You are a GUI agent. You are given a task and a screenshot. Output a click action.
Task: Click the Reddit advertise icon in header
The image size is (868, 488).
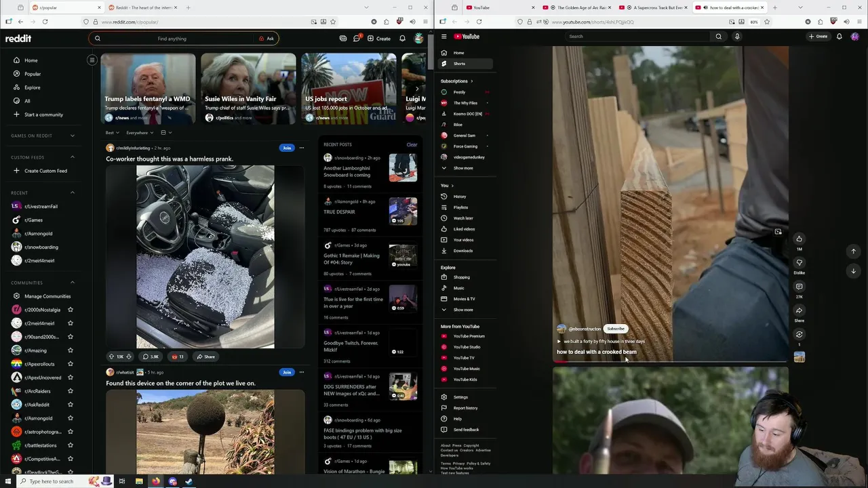343,38
